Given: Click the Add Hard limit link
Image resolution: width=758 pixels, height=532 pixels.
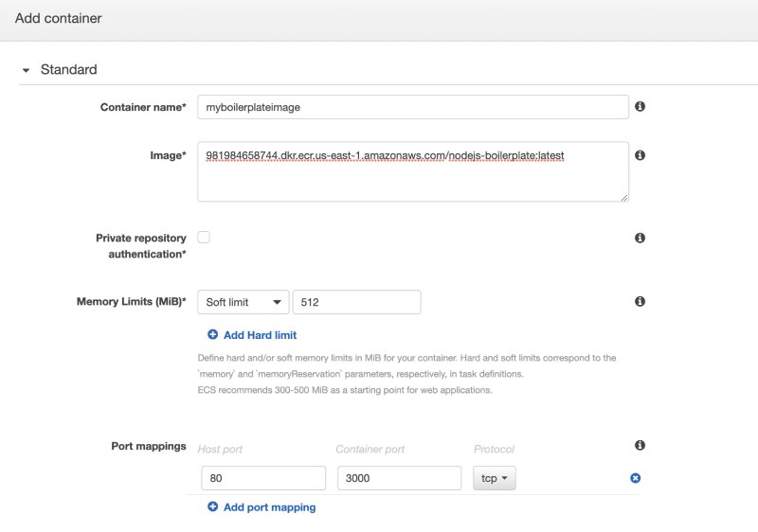Looking at the screenshot, I should tap(260, 335).
